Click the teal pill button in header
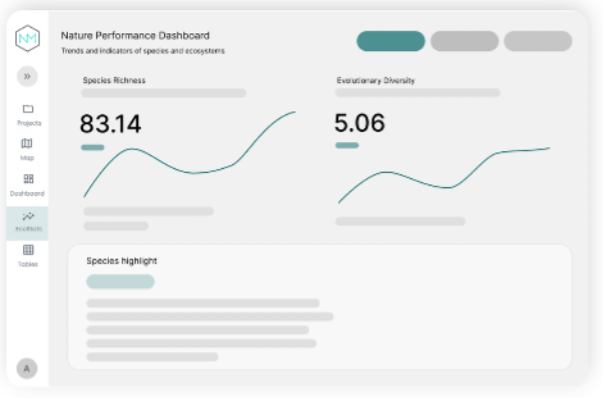Viewport: 604px width, 398px height. 391,41
